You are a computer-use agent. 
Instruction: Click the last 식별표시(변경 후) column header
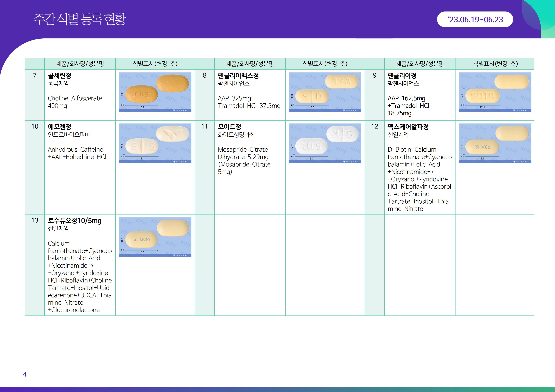(495, 64)
